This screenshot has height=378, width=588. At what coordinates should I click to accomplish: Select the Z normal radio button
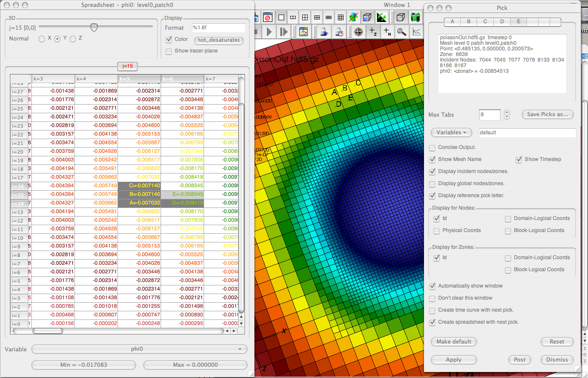[x=73, y=39]
